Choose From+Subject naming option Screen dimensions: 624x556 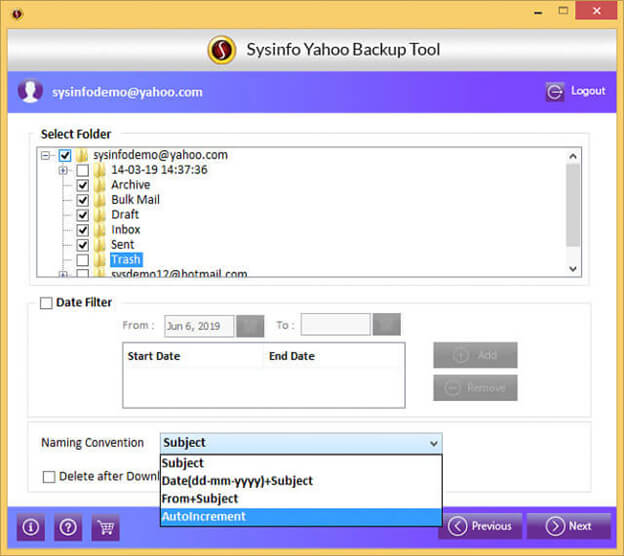click(301, 499)
